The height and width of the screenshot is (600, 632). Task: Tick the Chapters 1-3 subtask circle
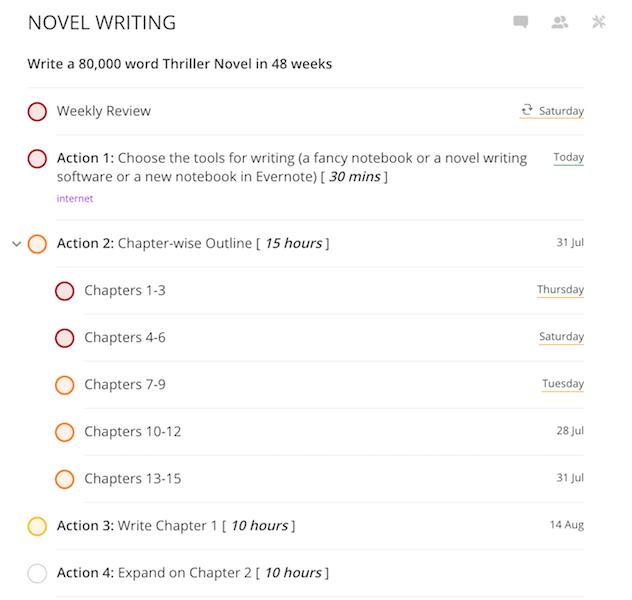64,291
